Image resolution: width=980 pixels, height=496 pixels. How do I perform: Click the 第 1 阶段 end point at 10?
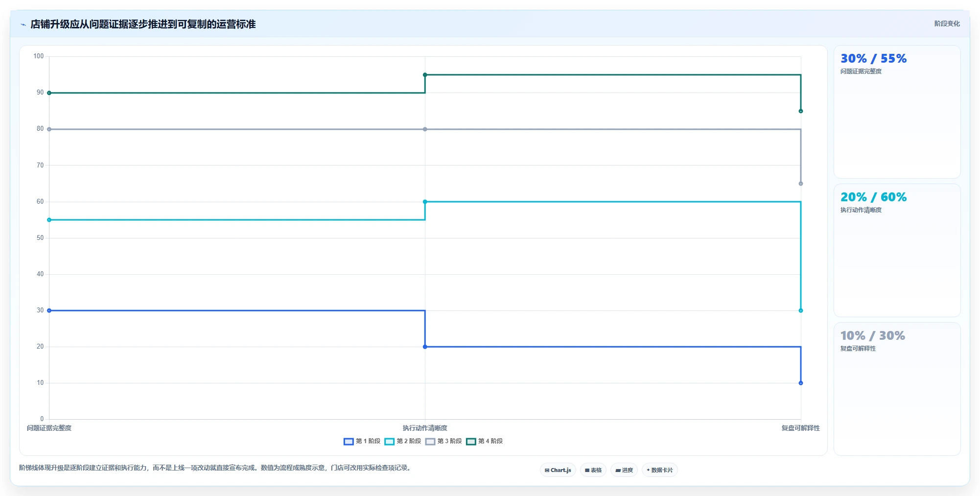click(801, 383)
